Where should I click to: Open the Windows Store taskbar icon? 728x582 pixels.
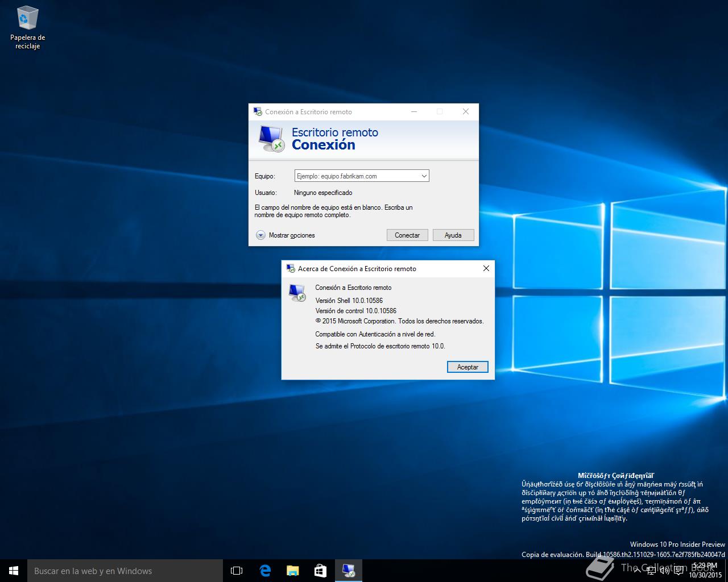(321, 571)
